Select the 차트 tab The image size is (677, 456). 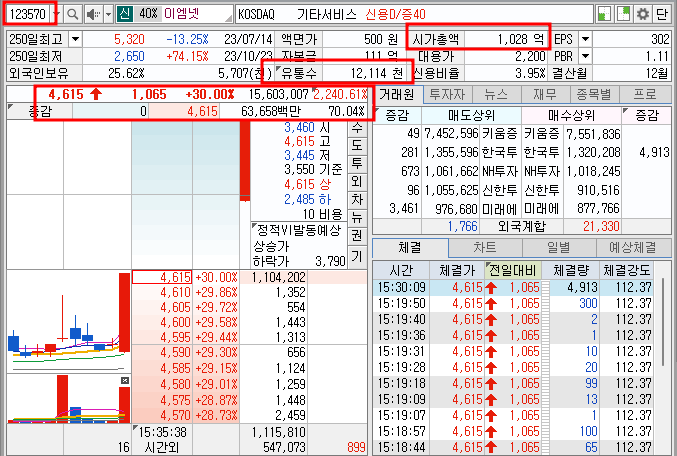coord(485,247)
